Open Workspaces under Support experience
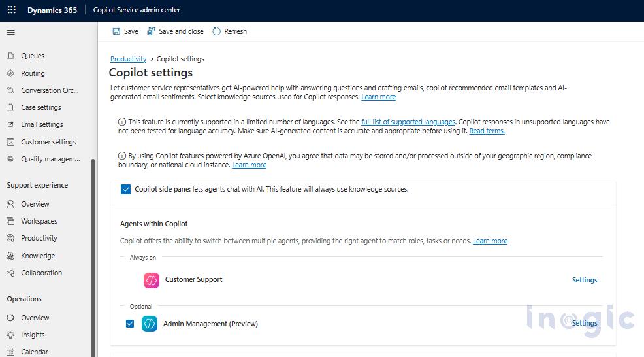The width and height of the screenshot is (644, 357). (x=39, y=221)
